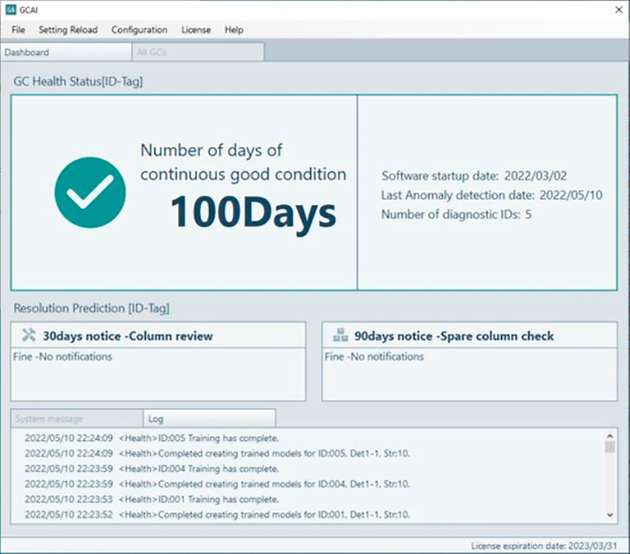Open the Help menu
The width and height of the screenshot is (630, 554).
[x=234, y=30]
